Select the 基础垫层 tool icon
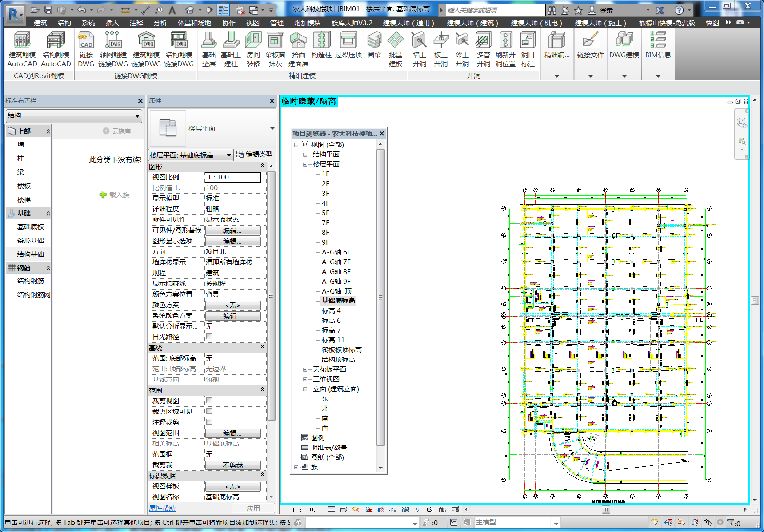764x532 pixels. tap(208, 40)
